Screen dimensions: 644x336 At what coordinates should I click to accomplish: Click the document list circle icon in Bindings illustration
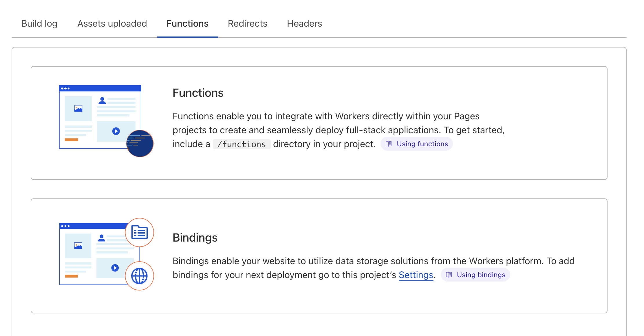(x=140, y=232)
